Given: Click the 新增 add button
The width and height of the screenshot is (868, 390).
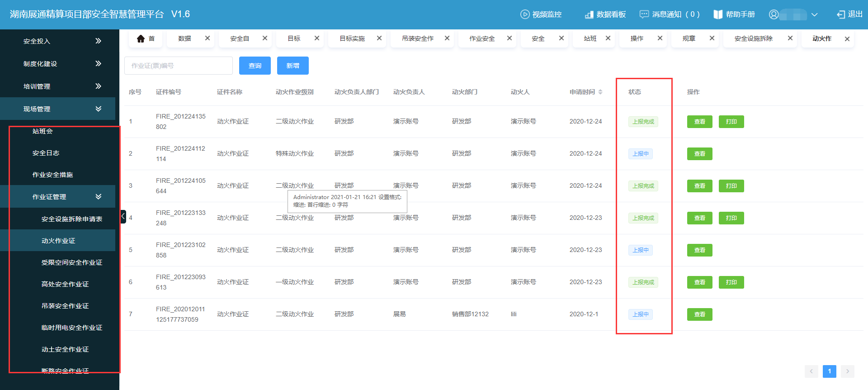Looking at the screenshot, I should pos(293,66).
